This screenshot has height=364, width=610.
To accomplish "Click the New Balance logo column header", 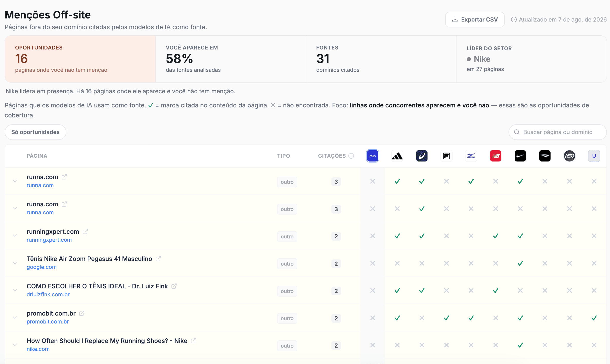I will pyautogui.click(x=496, y=156).
